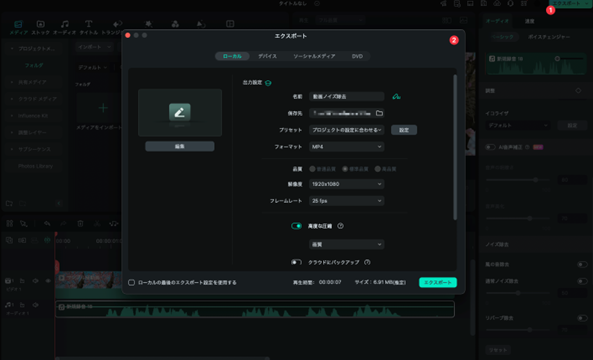Toggle the AI音声補正 switch in audio panel

(x=490, y=147)
